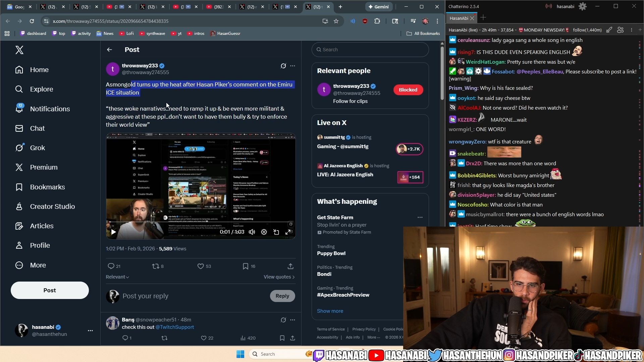Like the post with 53 likes
Viewport: 644px width, 362px height.
point(201,266)
